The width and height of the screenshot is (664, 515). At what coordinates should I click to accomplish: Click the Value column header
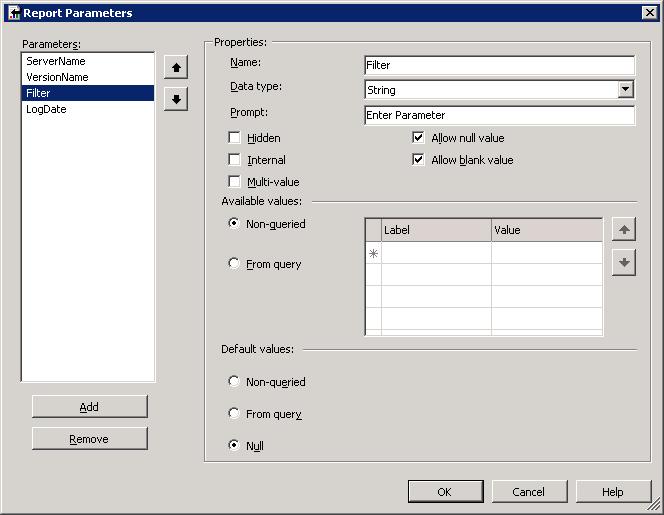point(547,230)
